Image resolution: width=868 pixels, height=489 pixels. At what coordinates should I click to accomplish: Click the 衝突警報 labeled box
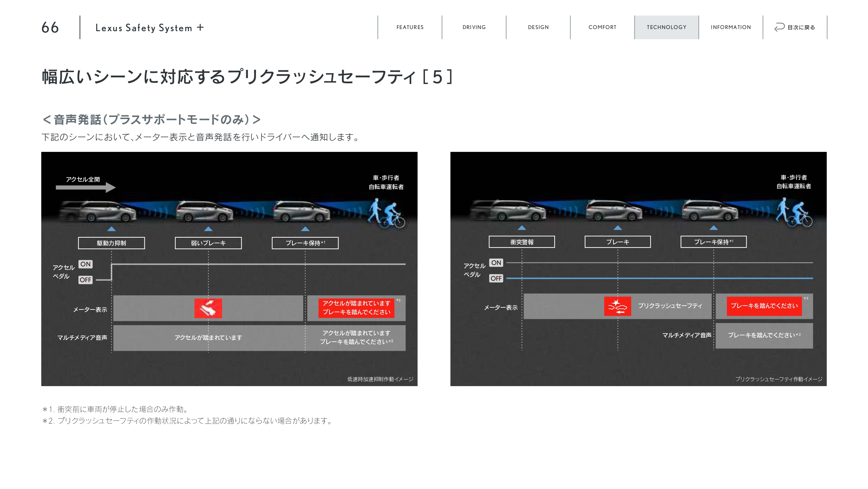pyautogui.click(x=522, y=242)
